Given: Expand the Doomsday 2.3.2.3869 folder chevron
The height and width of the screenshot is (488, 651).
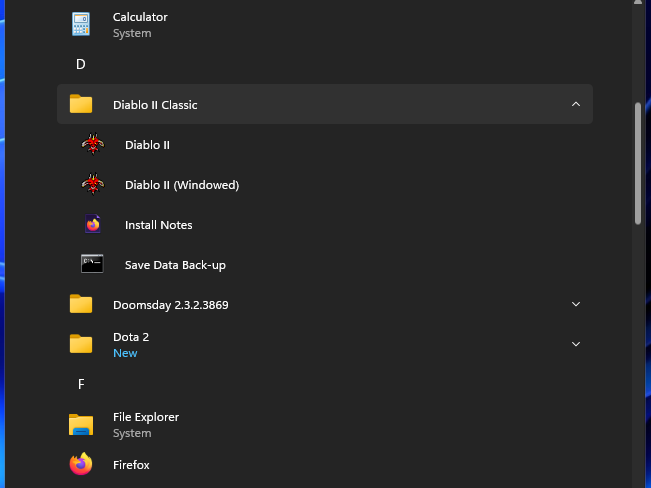Looking at the screenshot, I should tap(575, 304).
